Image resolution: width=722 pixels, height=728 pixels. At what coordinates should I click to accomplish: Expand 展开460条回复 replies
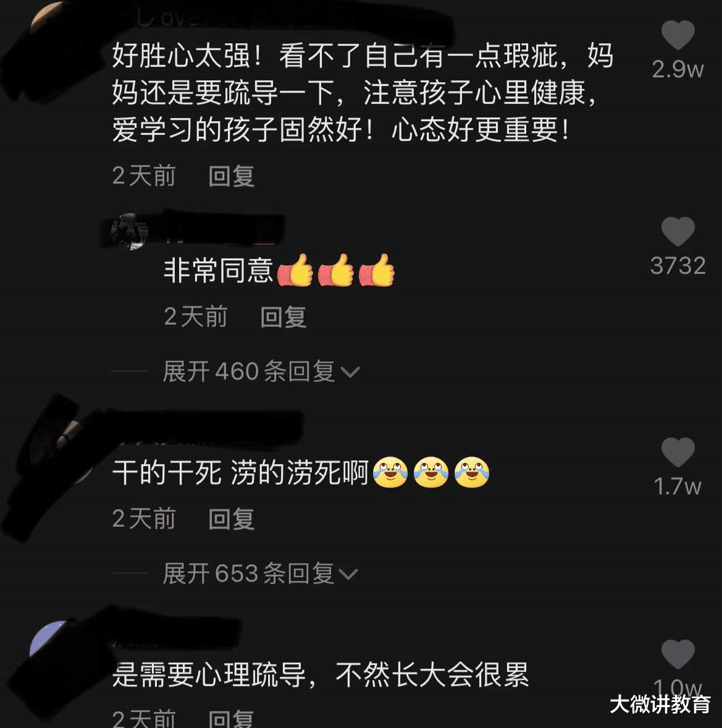pos(261,371)
